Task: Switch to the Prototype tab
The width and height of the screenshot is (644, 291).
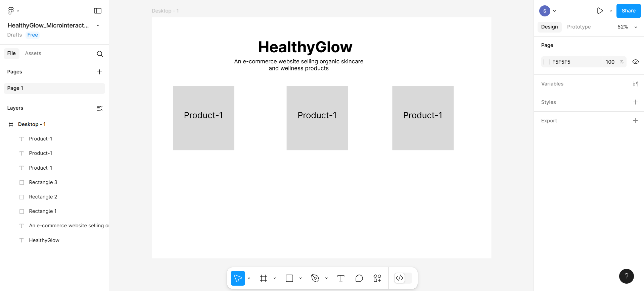Action: (579, 27)
